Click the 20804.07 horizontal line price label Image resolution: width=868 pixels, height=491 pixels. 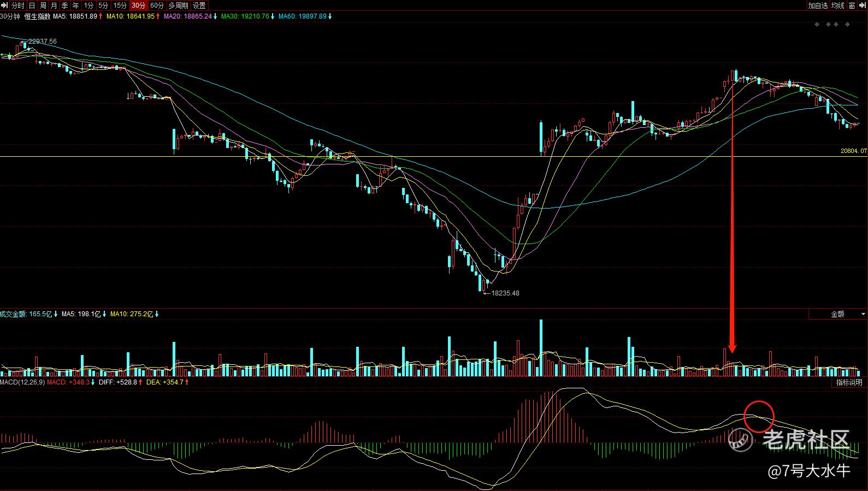(854, 151)
